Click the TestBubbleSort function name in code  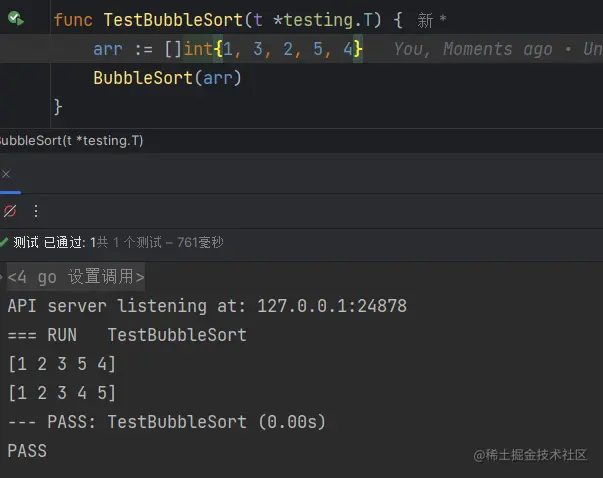tap(173, 20)
